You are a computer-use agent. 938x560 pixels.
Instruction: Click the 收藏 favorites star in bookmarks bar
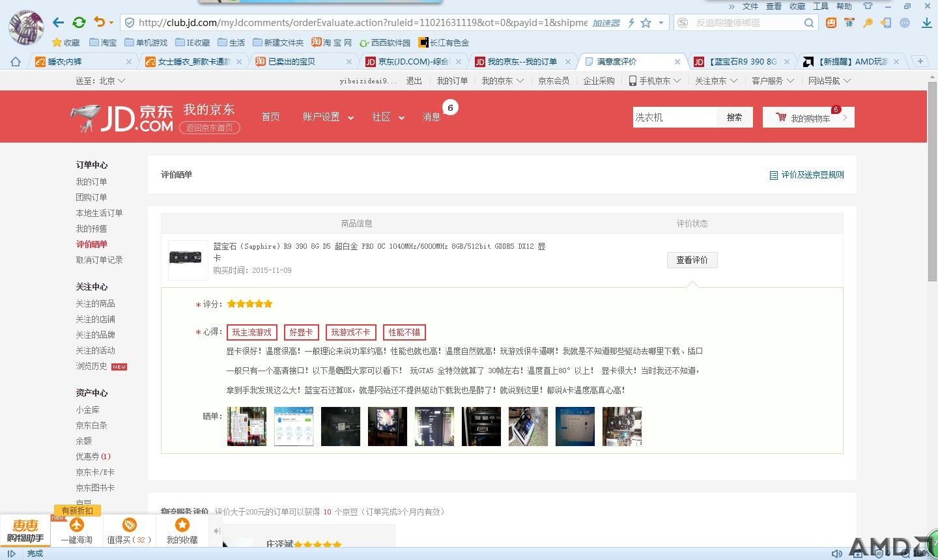[66, 42]
